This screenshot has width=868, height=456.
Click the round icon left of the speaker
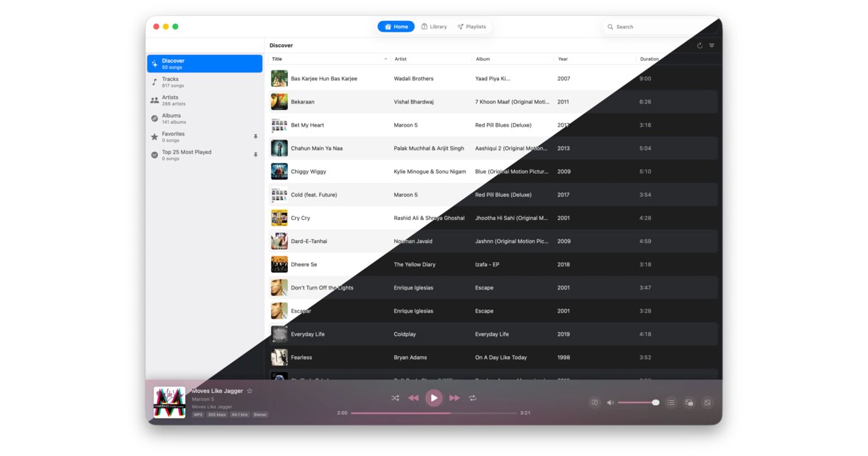(x=595, y=402)
